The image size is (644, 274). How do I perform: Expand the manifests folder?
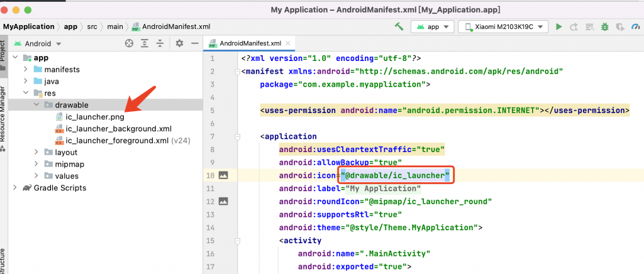[25, 69]
